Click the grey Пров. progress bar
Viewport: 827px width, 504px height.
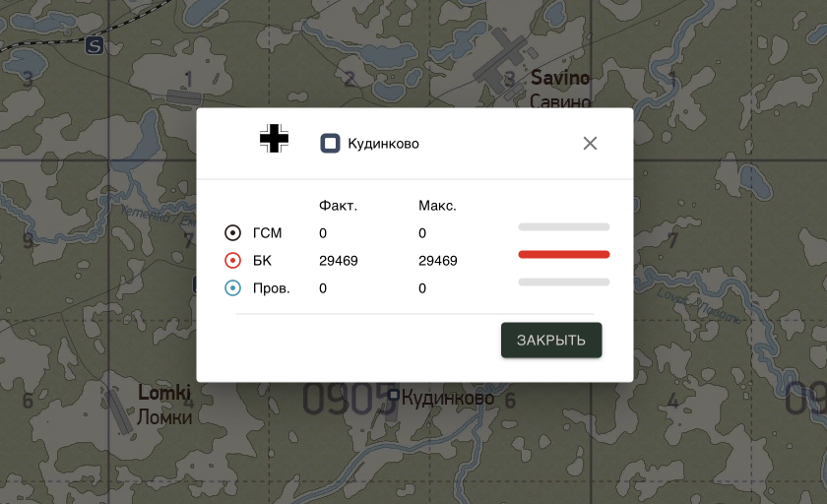tap(564, 283)
